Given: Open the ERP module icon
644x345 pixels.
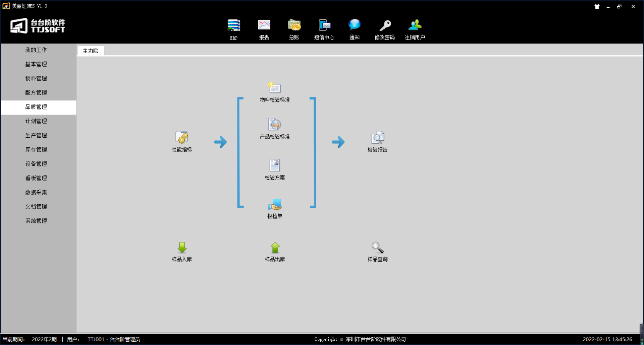Looking at the screenshot, I should point(234,26).
